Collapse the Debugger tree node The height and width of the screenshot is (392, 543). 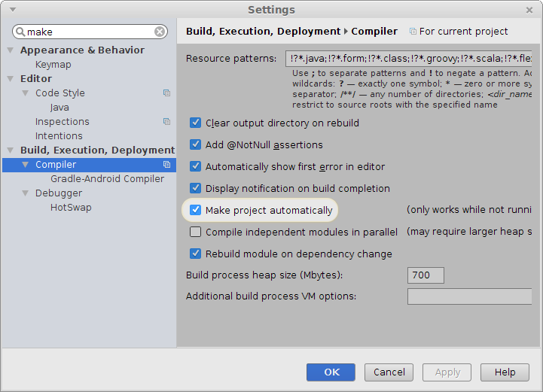tap(26, 193)
